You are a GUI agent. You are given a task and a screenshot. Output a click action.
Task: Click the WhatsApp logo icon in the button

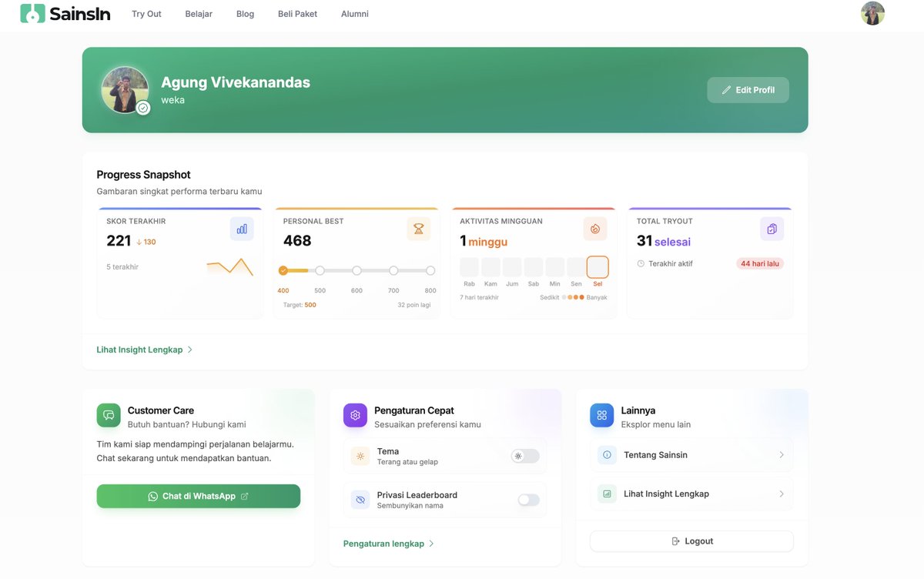(x=152, y=497)
